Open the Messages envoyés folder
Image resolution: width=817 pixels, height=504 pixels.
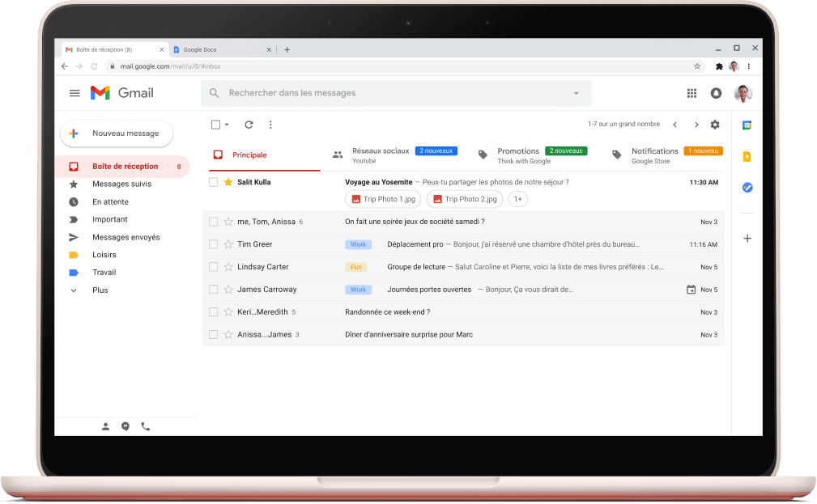tap(126, 237)
